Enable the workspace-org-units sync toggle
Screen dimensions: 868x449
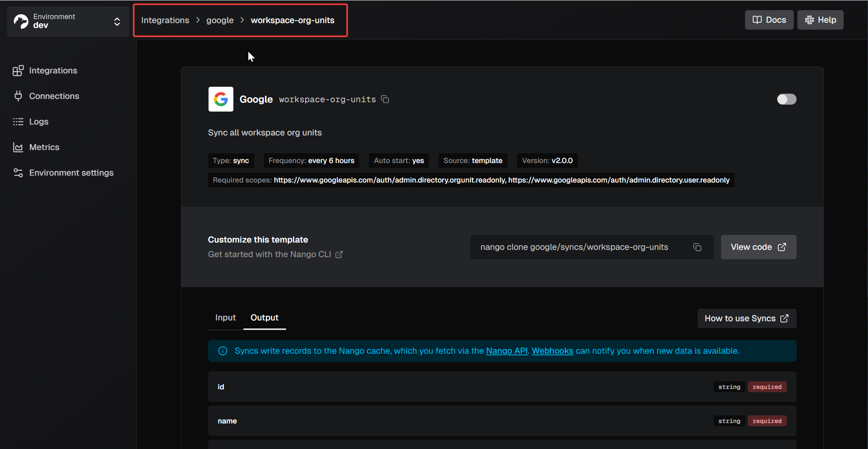tap(786, 99)
